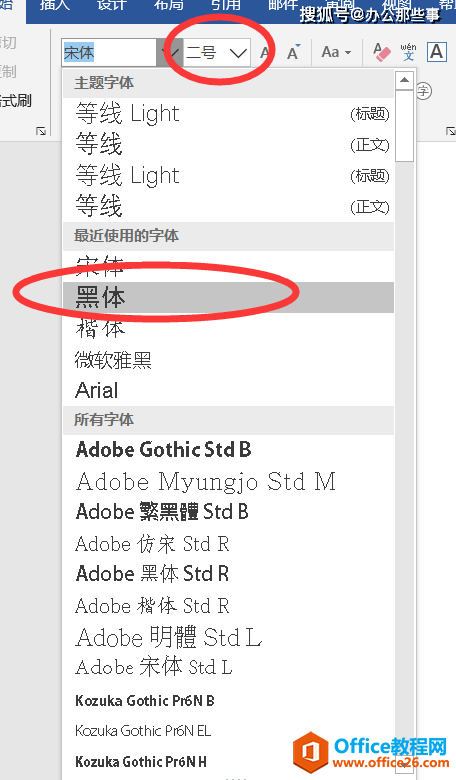Screen dimensions: 456x780
Task: Click the Enclose Characters circled 字 icon
Action: point(424,91)
